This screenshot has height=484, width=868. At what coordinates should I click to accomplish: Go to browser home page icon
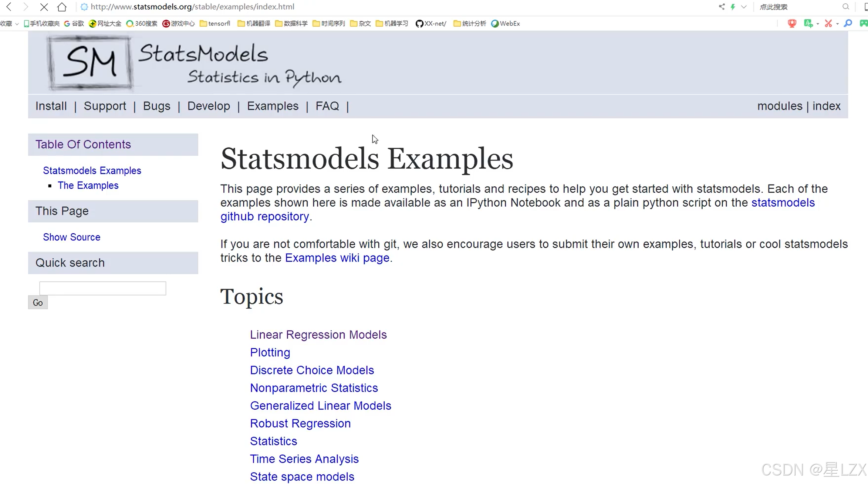(62, 7)
